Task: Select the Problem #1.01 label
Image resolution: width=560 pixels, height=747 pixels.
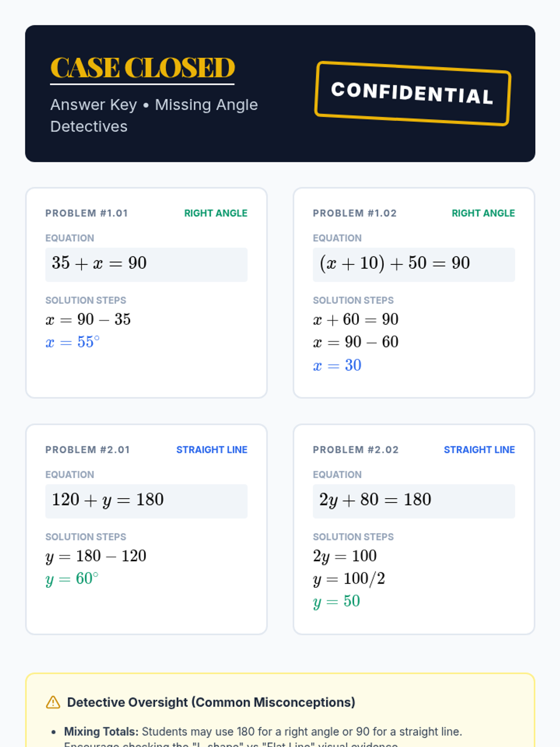Action: click(x=86, y=213)
